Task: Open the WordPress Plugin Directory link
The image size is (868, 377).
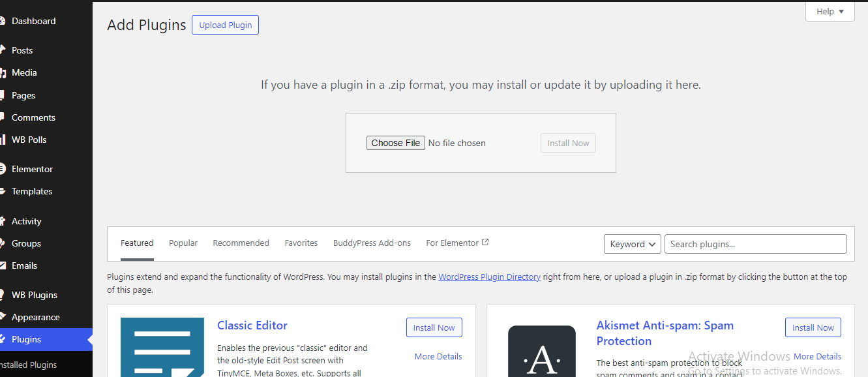Action: click(489, 277)
